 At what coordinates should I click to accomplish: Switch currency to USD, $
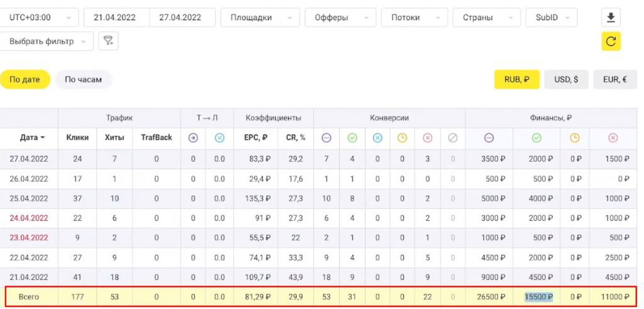tap(566, 80)
